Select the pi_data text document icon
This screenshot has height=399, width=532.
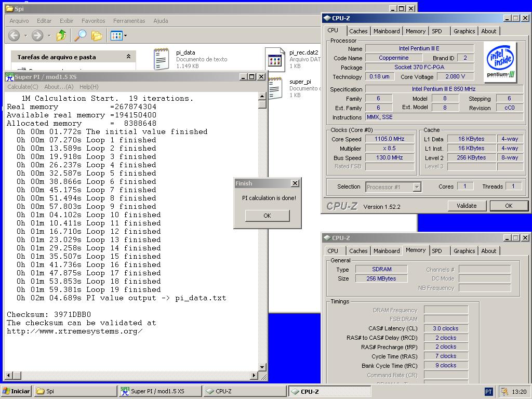pyautogui.click(x=161, y=59)
